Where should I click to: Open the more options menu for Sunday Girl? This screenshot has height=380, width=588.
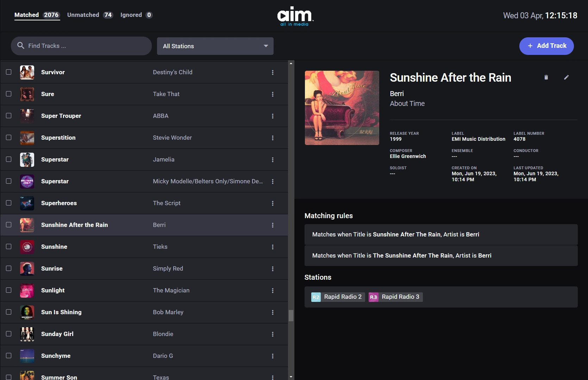click(x=273, y=334)
